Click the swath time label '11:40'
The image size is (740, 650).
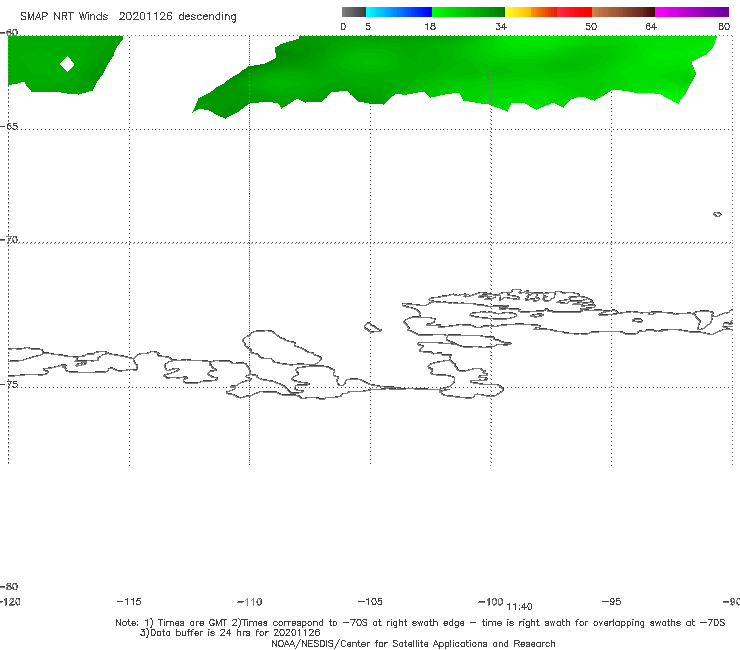pyautogui.click(x=519, y=607)
